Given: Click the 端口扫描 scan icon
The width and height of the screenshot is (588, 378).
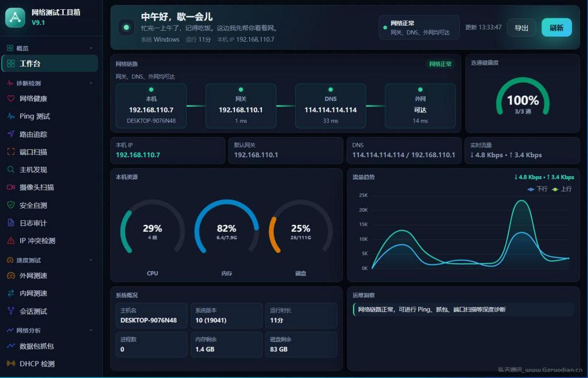Looking at the screenshot, I should pos(11,152).
